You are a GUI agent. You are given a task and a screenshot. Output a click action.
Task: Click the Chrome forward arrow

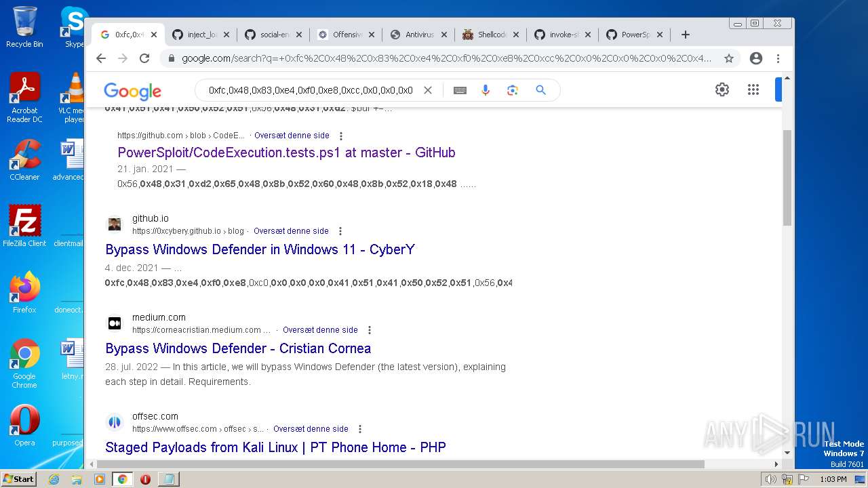coord(123,58)
